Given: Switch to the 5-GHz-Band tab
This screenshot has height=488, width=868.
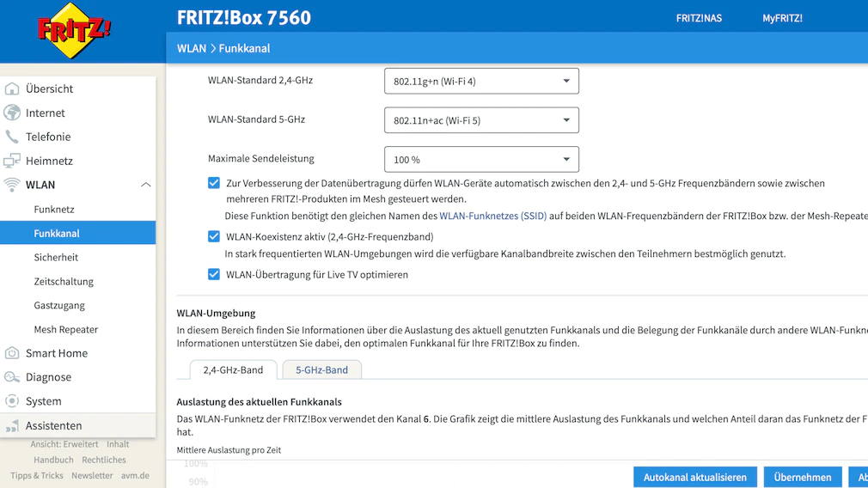Looking at the screenshot, I should click(x=321, y=369).
